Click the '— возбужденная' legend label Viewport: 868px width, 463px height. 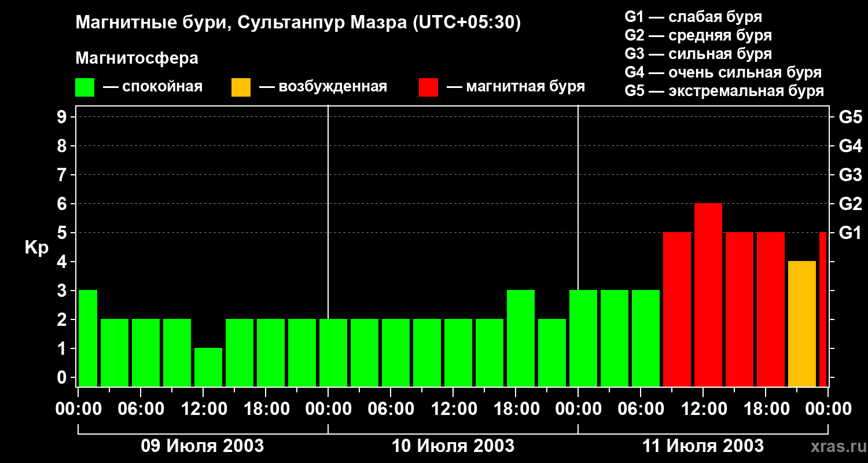323,87
